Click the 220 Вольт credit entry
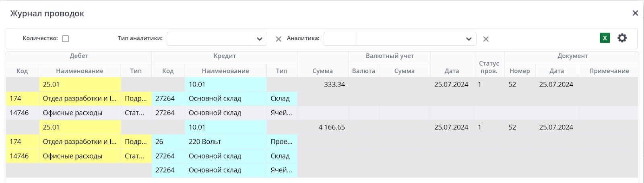This screenshot has width=644, height=183. point(205,142)
